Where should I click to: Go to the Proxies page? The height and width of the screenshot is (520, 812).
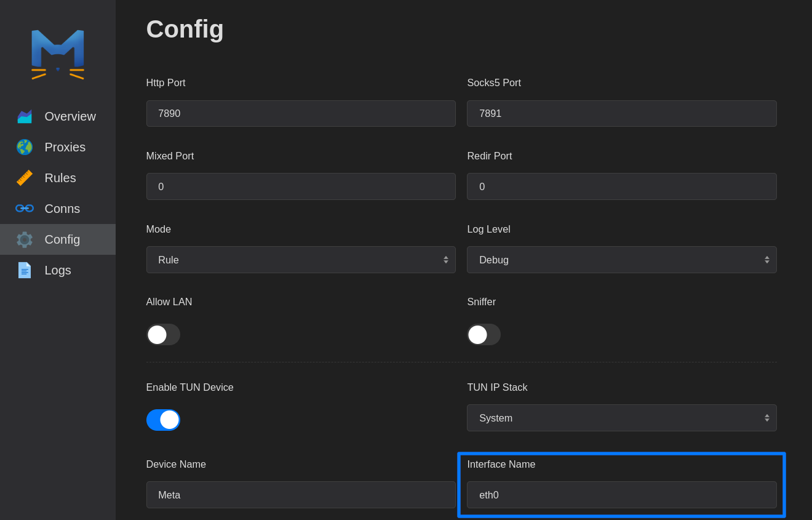click(65, 147)
